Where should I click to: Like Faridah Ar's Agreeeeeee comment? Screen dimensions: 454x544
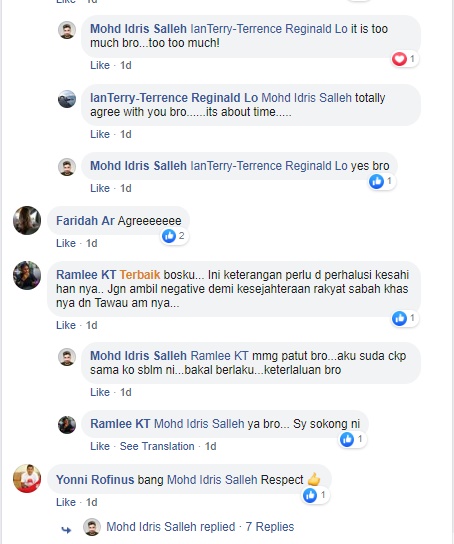[66, 243]
